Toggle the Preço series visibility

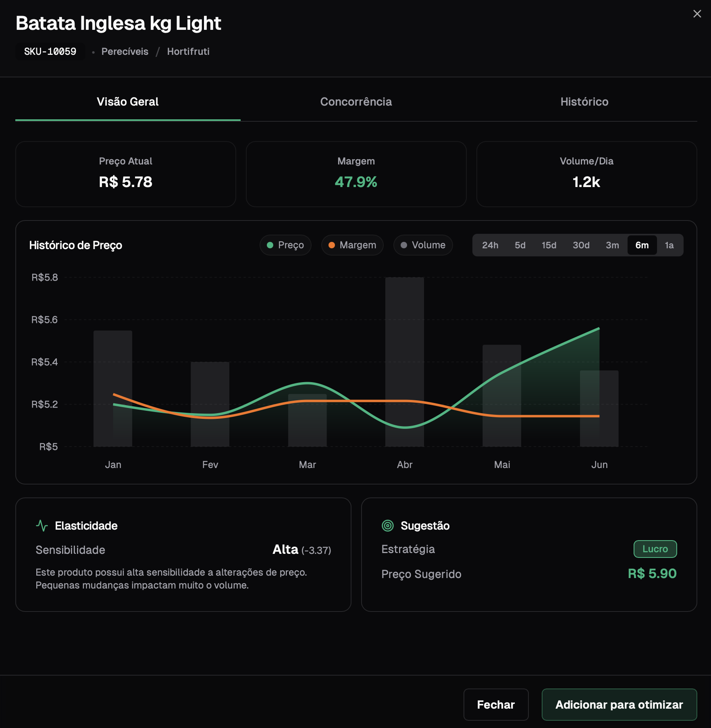click(285, 245)
